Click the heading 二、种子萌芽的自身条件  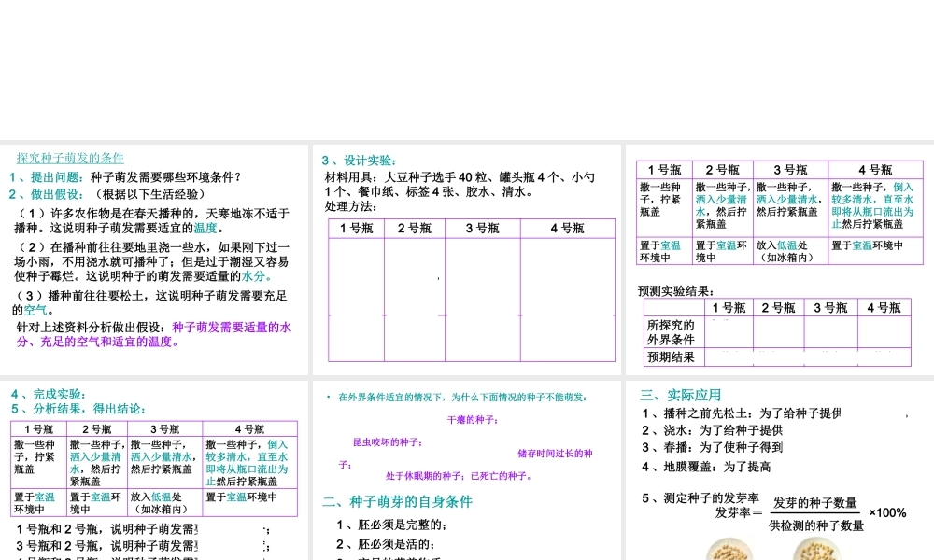(x=397, y=502)
